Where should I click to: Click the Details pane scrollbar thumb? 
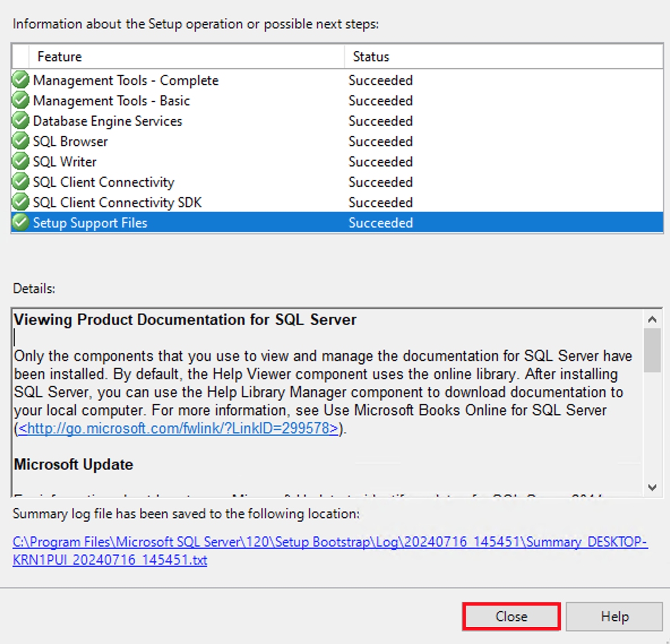pyautogui.click(x=652, y=351)
